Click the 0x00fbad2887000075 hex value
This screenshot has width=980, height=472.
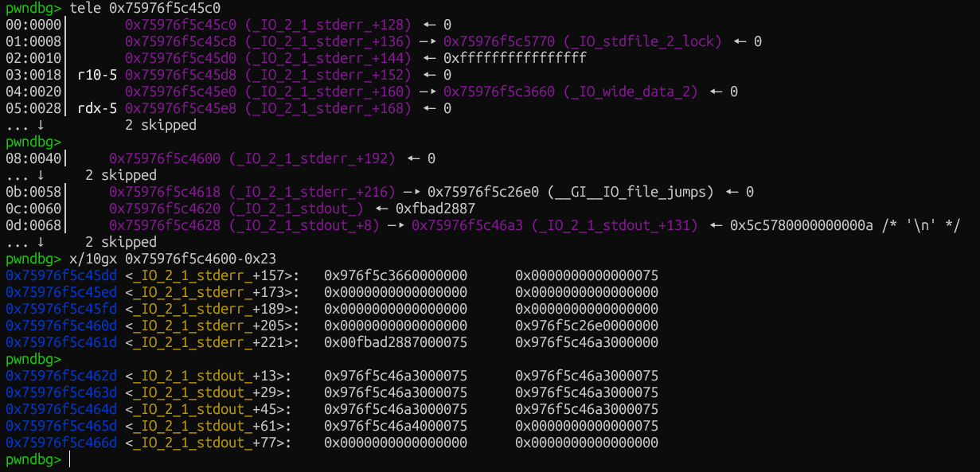tap(396, 342)
